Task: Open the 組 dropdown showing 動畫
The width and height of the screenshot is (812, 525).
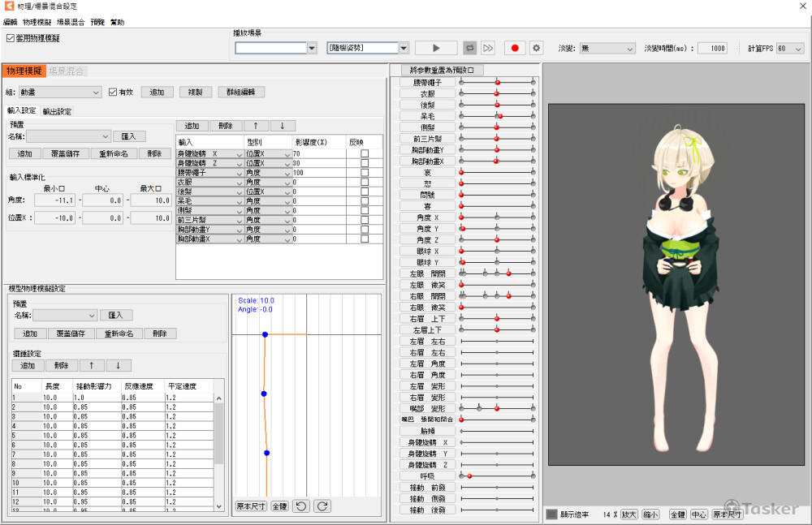Action: pyautogui.click(x=59, y=93)
